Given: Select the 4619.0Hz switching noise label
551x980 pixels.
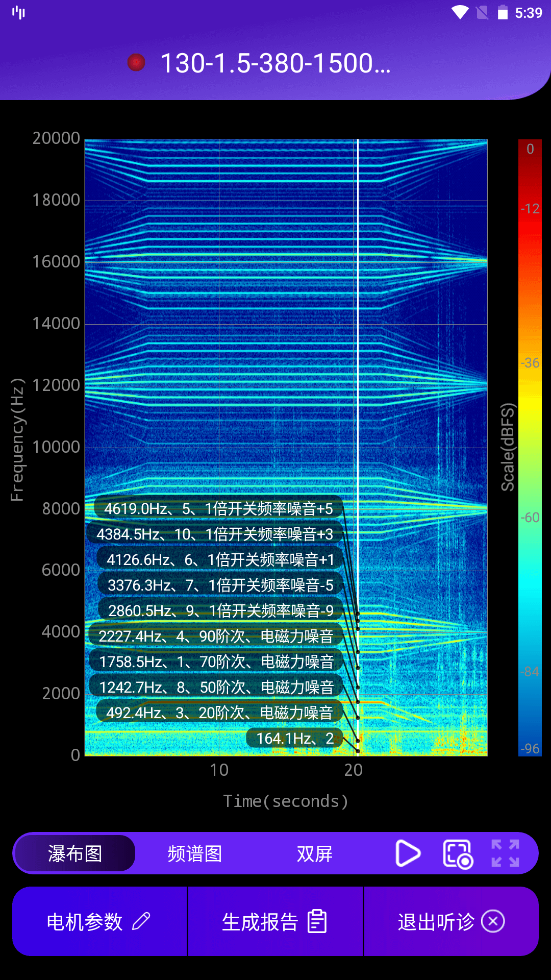Looking at the screenshot, I should (218, 508).
